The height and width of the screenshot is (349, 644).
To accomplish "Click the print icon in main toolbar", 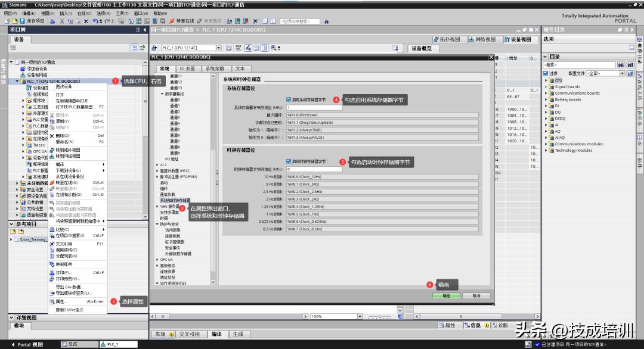I will [52, 21].
